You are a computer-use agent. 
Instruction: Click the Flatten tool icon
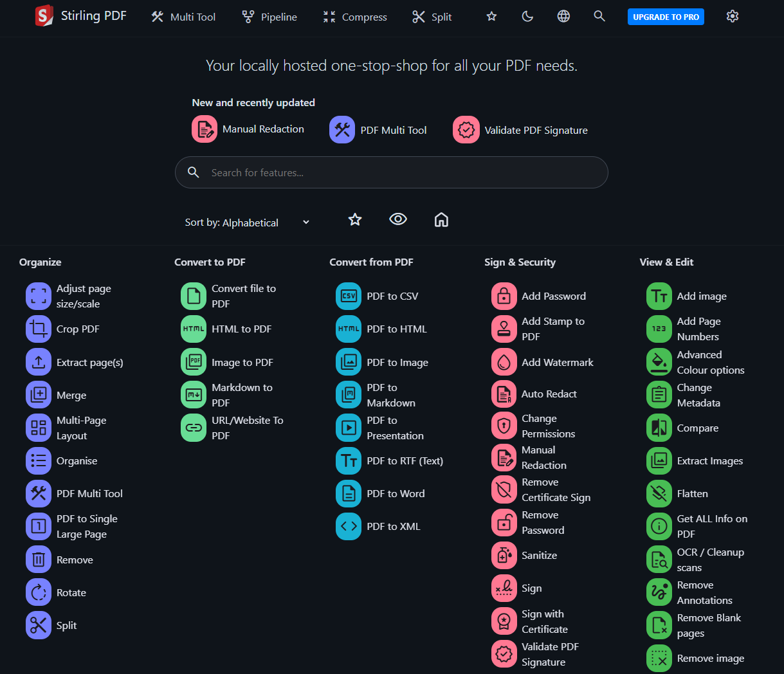point(659,494)
